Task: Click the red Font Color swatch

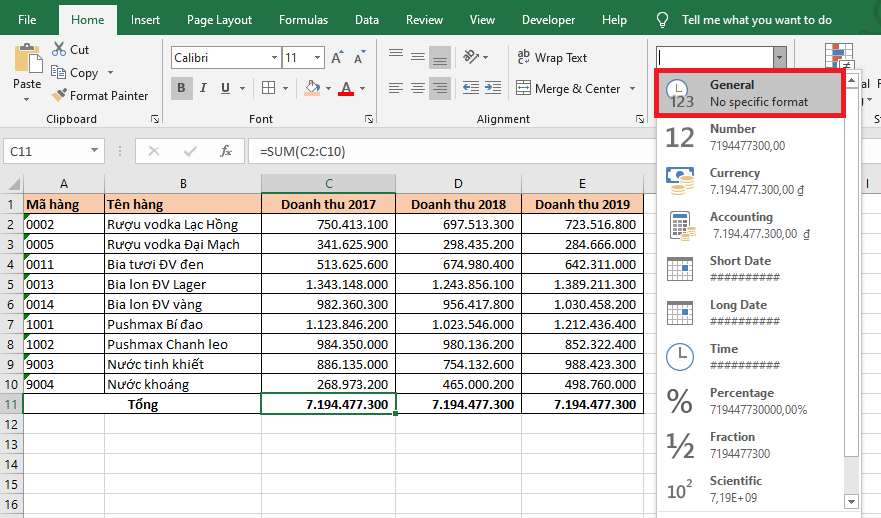Action: coord(346,89)
